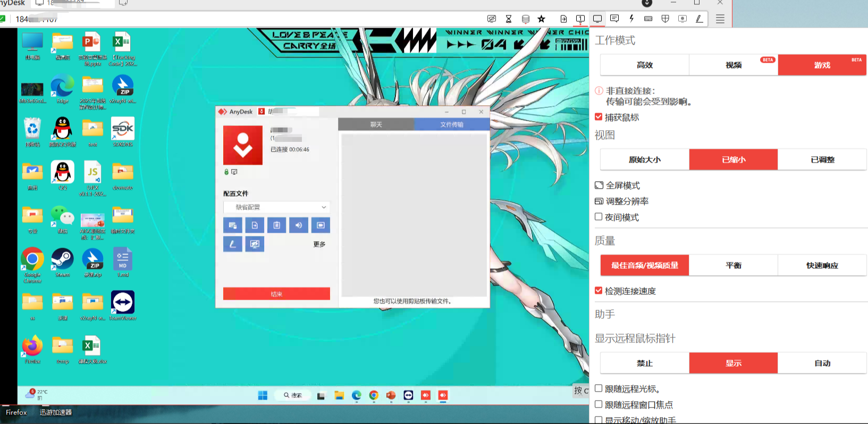Viewport: 868px width, 424px height.
Task: Click red 结束 end session button
Action: (276, 294)
